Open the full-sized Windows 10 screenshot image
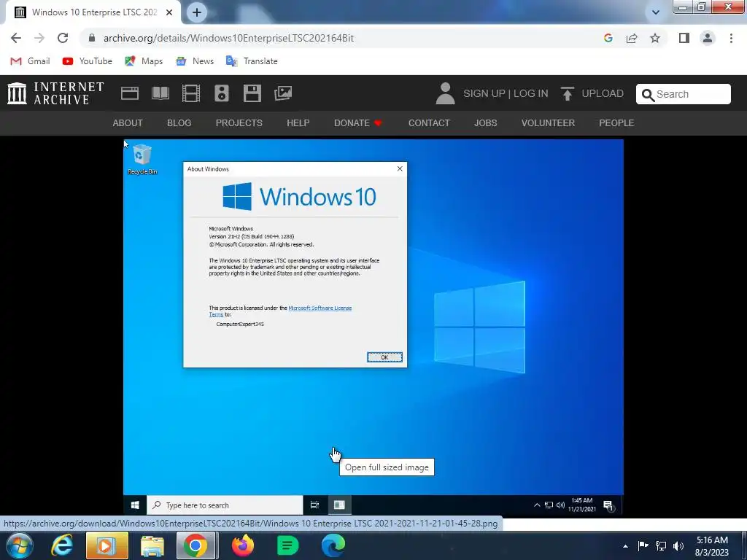This screenshot has height=560, width=747. [373, 327]
